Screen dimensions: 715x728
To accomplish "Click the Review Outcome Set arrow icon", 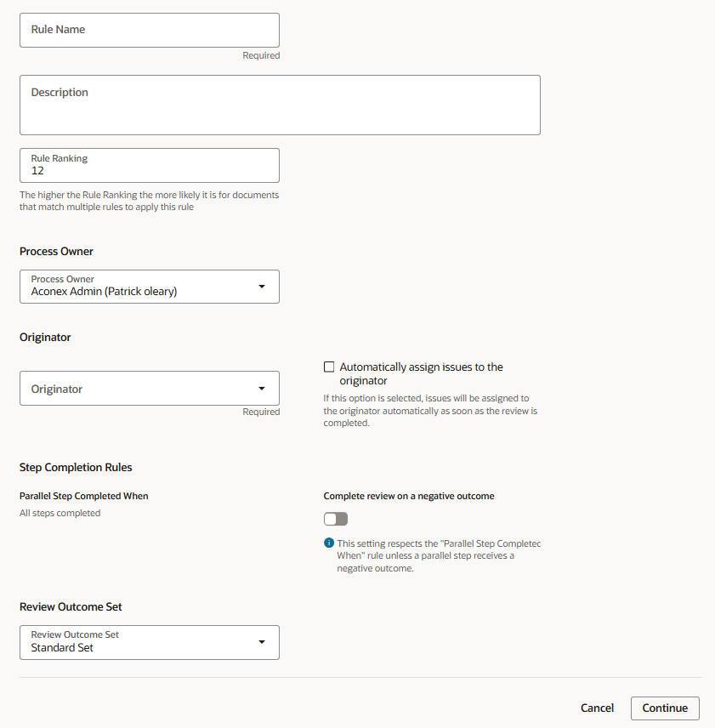I will [x=262, y=642].
